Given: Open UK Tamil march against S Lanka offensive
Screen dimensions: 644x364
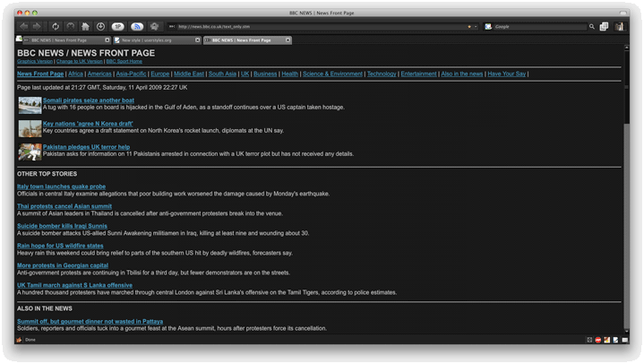Looking at the screenshot, I should 74,285.
